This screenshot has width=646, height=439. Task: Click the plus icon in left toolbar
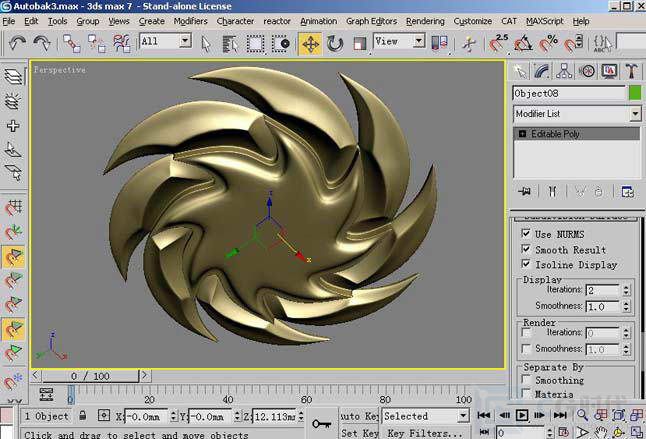pos(13,126)
